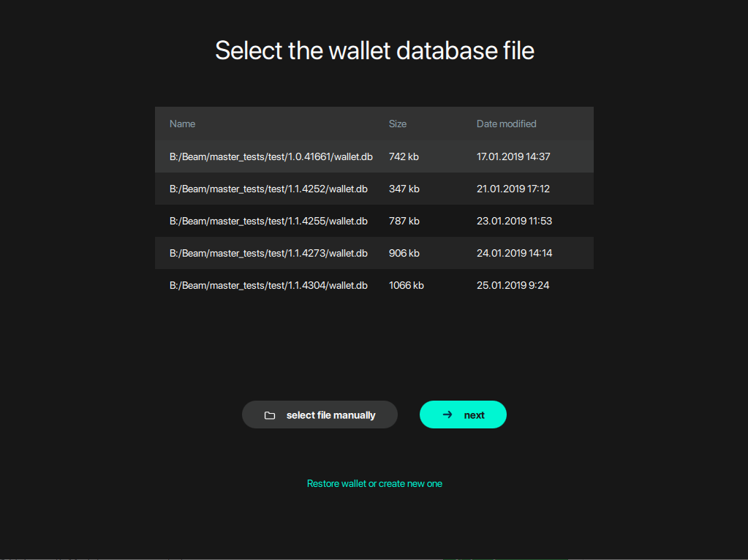
Task: Open 'Restore wallet or create new one' link
Action: 374,484
